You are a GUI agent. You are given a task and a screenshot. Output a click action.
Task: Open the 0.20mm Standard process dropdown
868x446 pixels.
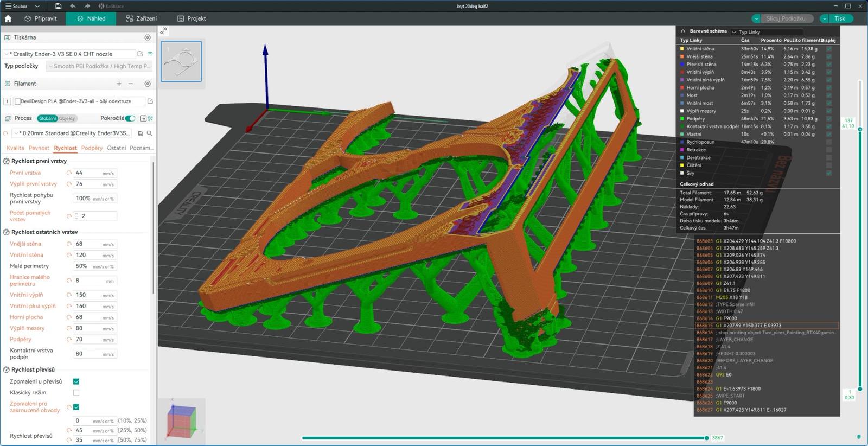point(71,133)
